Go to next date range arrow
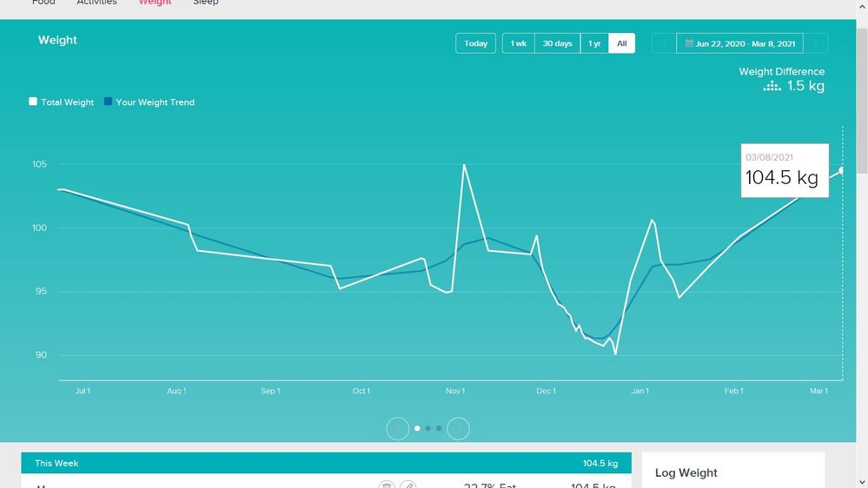Image resolution: width=868 pixels, height=488 pixels. coord(816,43)
